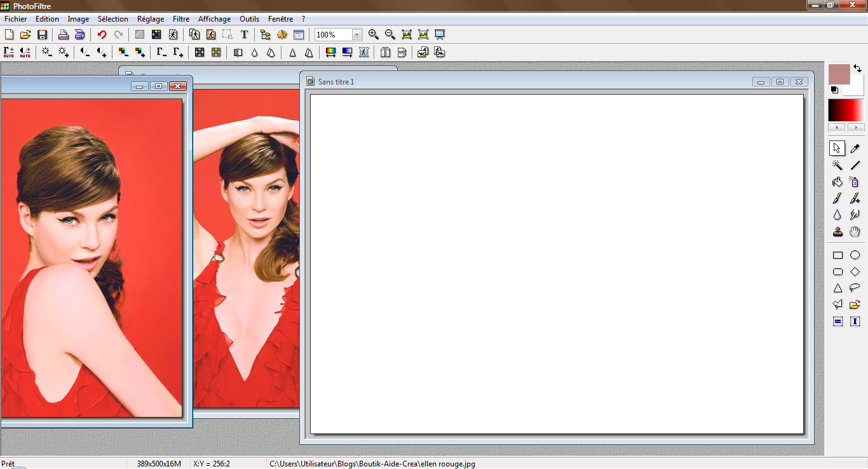
Task: Open the Fichier menu
Action: point(16,19)
